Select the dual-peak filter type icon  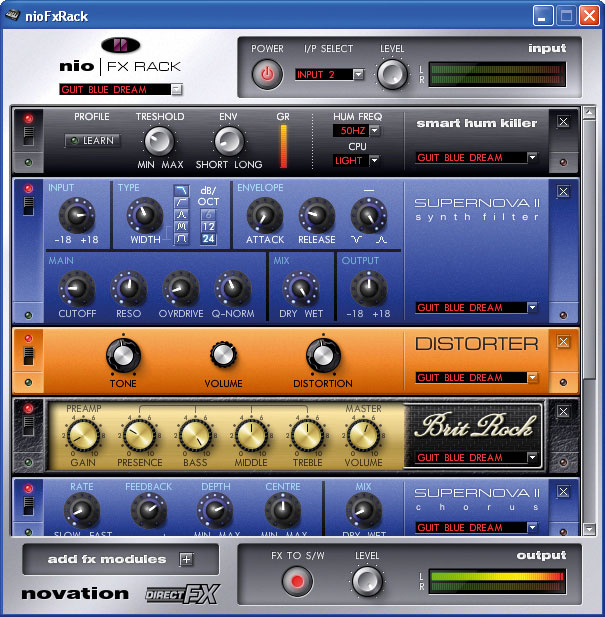pyautogui.click(x=181, y=226)
